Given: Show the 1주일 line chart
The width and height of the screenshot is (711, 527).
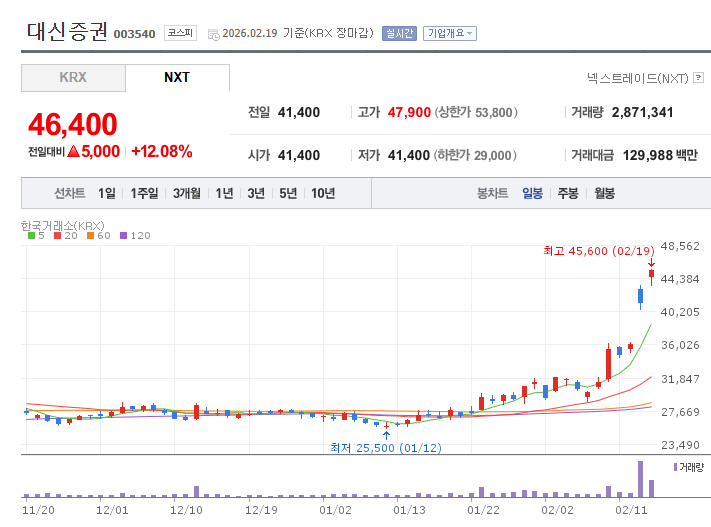Looking at the screenshot, I should click(144, 193).
